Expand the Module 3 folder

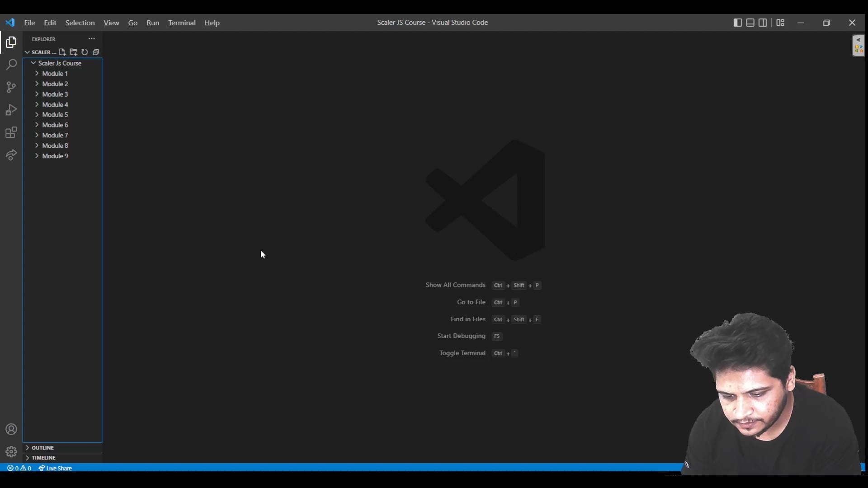tap(62, 94)
